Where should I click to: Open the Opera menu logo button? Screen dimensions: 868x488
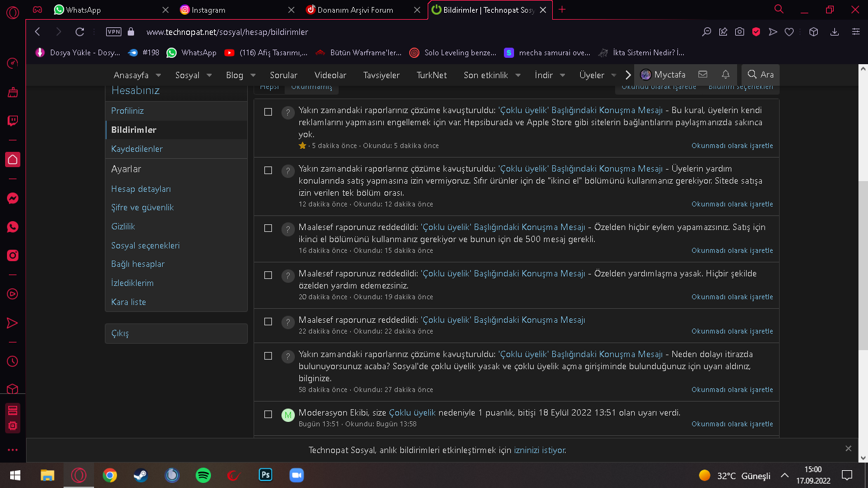click(12, 11)
